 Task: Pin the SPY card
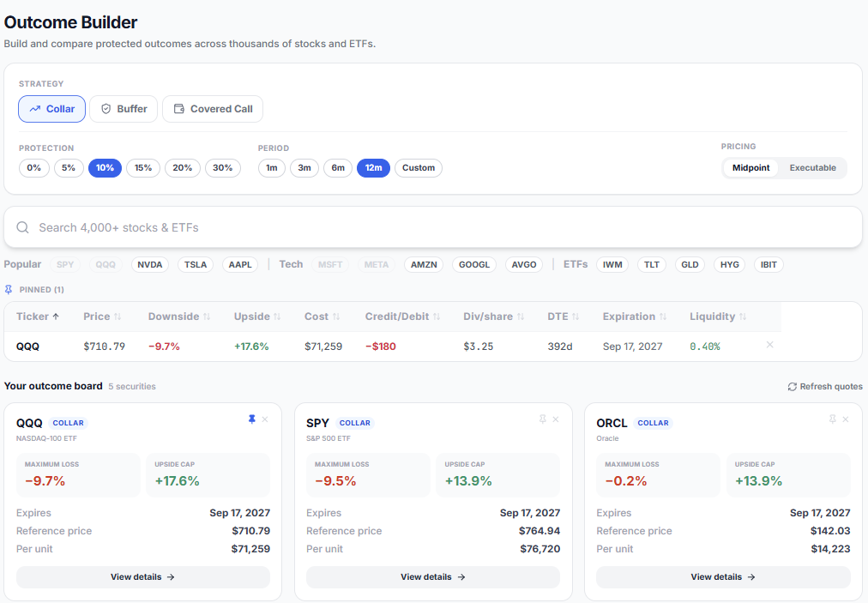pos(542,419)
